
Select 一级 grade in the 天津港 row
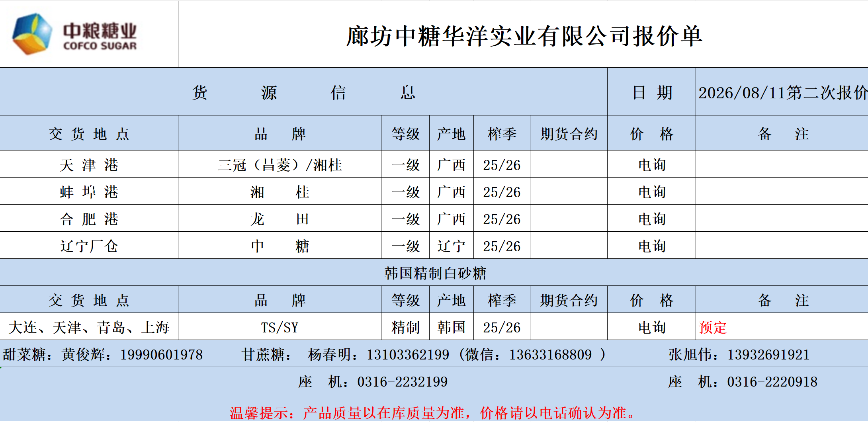click(405, 165)
